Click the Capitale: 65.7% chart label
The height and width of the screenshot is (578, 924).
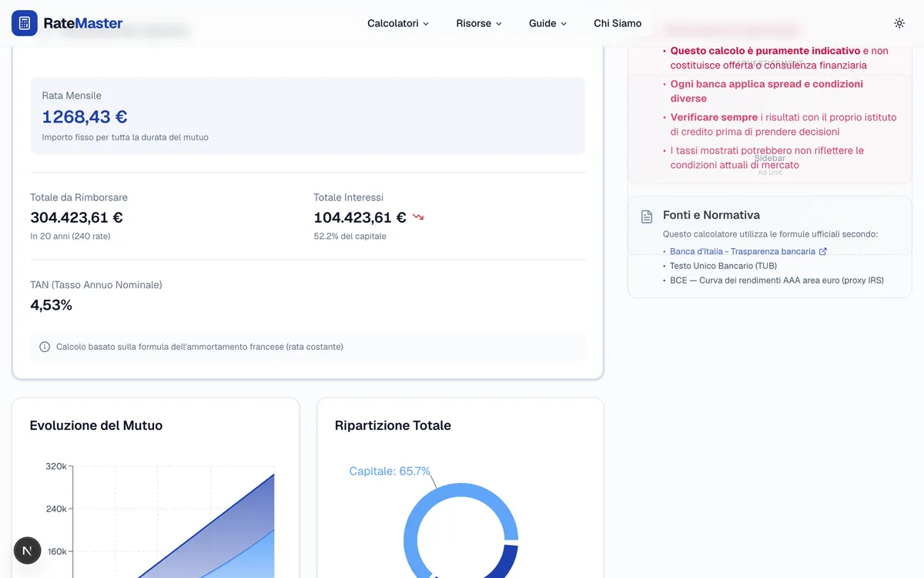point(390,471)
